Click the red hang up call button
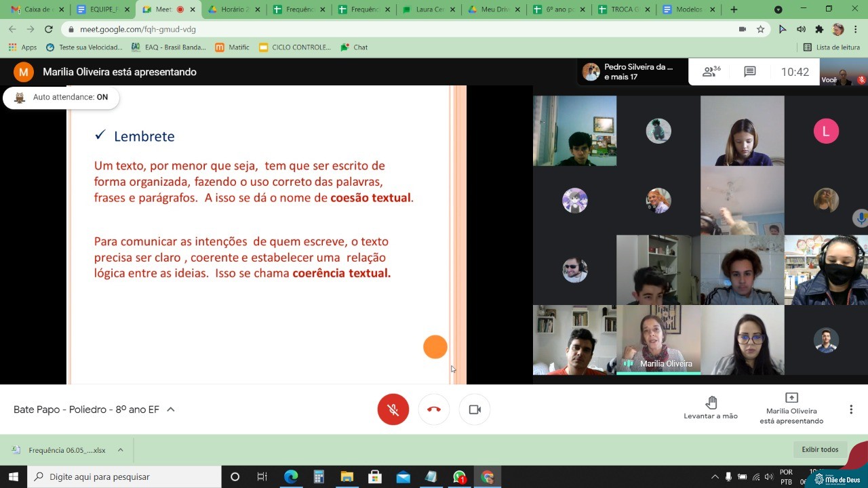868x488 pixels. click(434, 409)
